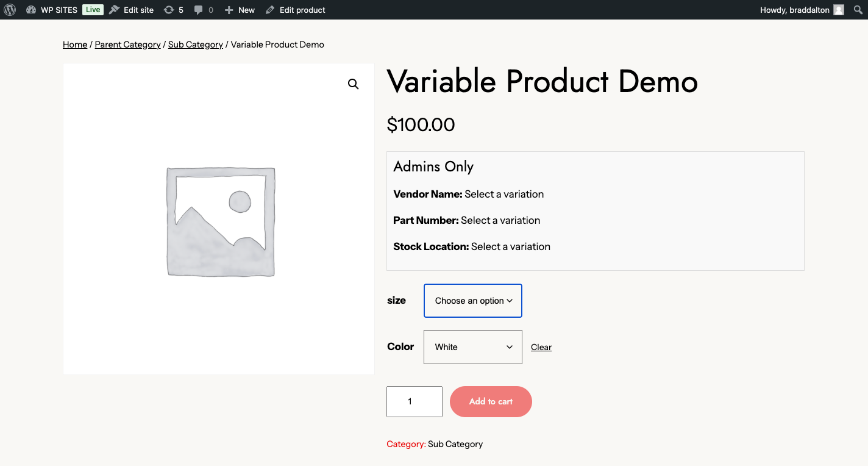Open the comments bubble icon
This screenshot has height=466, width=868.
pos(199,10)
